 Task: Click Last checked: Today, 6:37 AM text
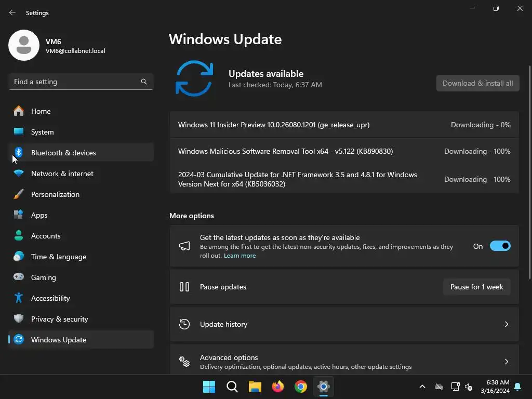point(275,85)
